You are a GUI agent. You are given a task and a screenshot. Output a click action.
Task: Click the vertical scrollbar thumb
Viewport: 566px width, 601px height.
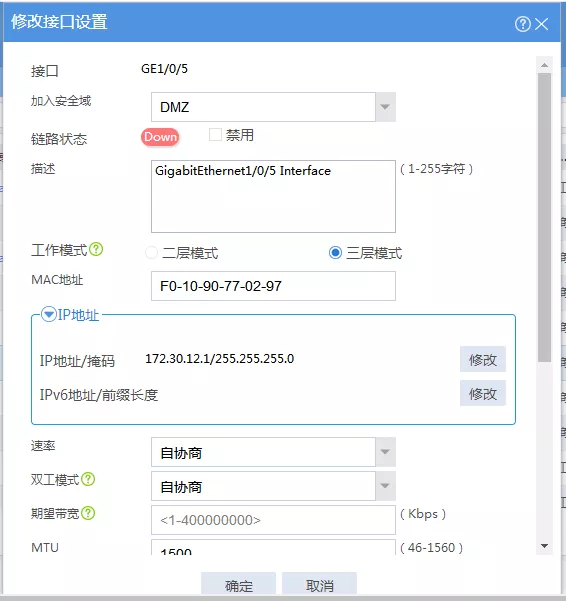(544, 217)
